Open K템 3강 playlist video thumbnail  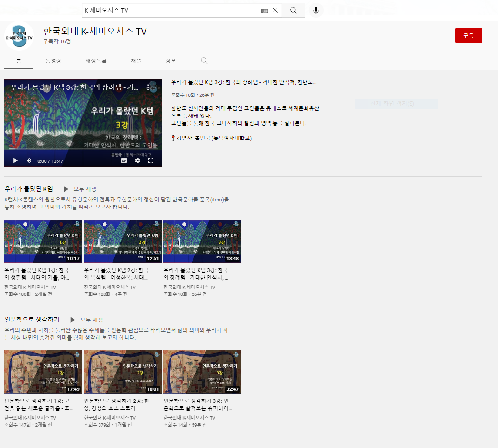point(202,241)
